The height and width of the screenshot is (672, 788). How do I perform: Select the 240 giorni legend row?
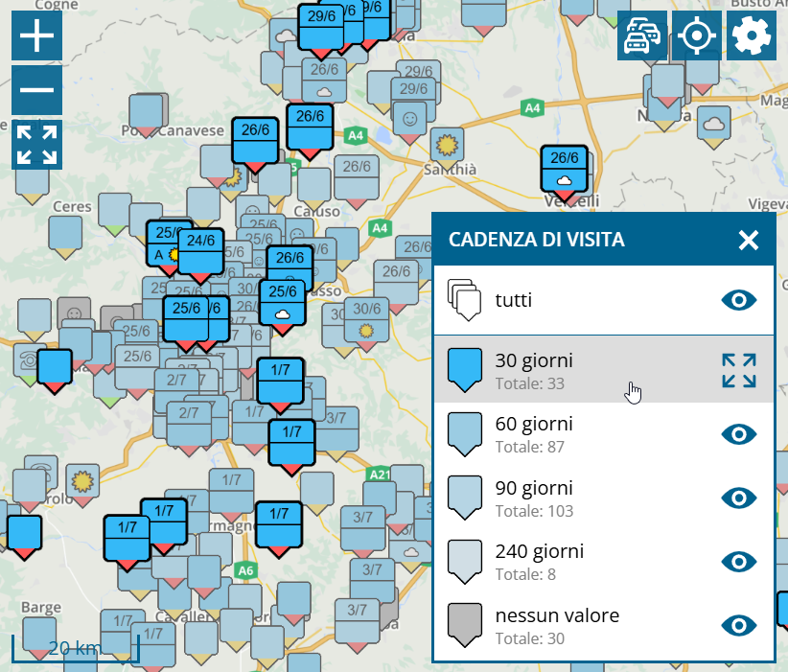pyautogui.click(x=604, y=562)
